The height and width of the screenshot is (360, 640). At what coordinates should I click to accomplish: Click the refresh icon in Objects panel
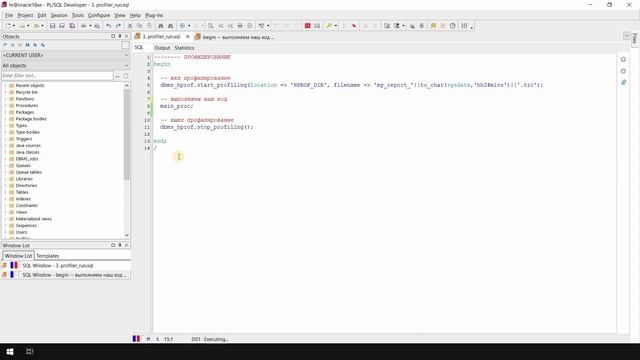[5, 45]
